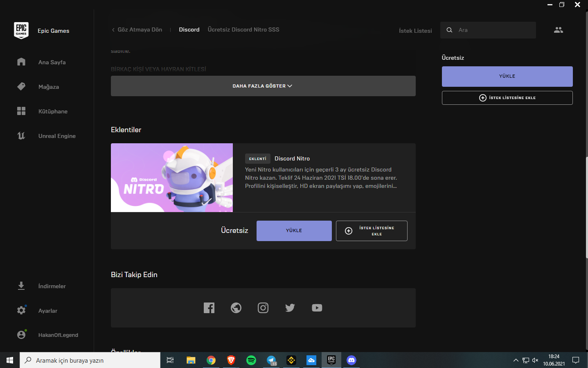The height and width of the screenshot is (368, 588).
Task: Click the Unreal Engine logo icon
Action: (21, 135)
